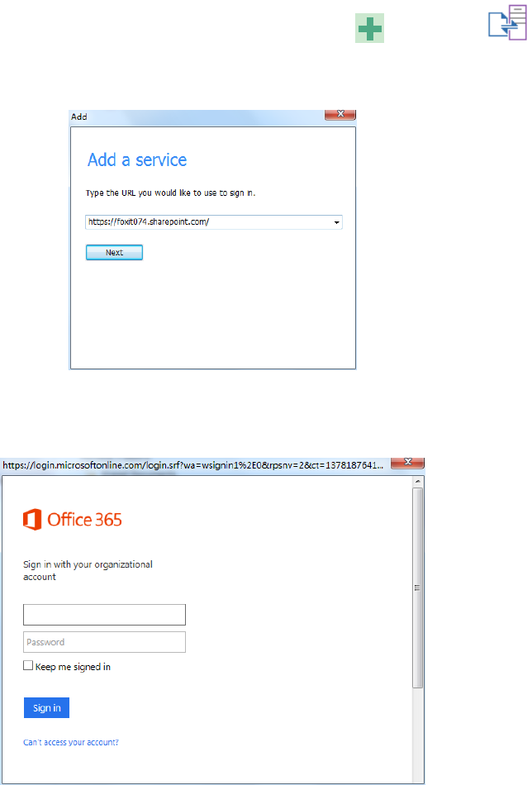Click the login.microsoftonline.com title URL
The height and width of the screenshot is (785, 532).
click(192, 465)
